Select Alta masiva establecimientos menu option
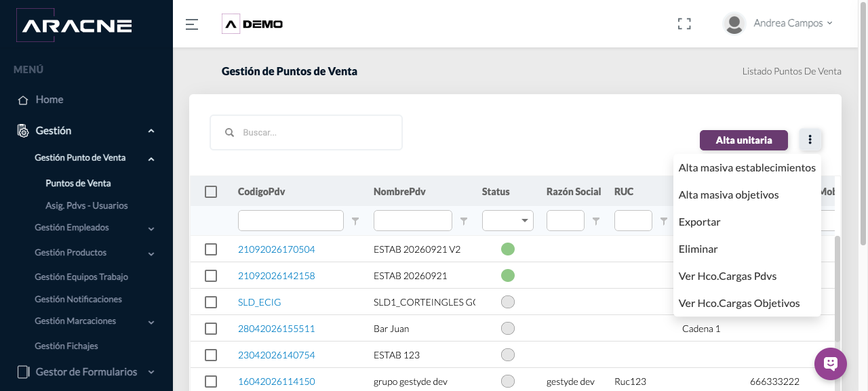Viewport: 868px width, 391px height. coord(747,167)
